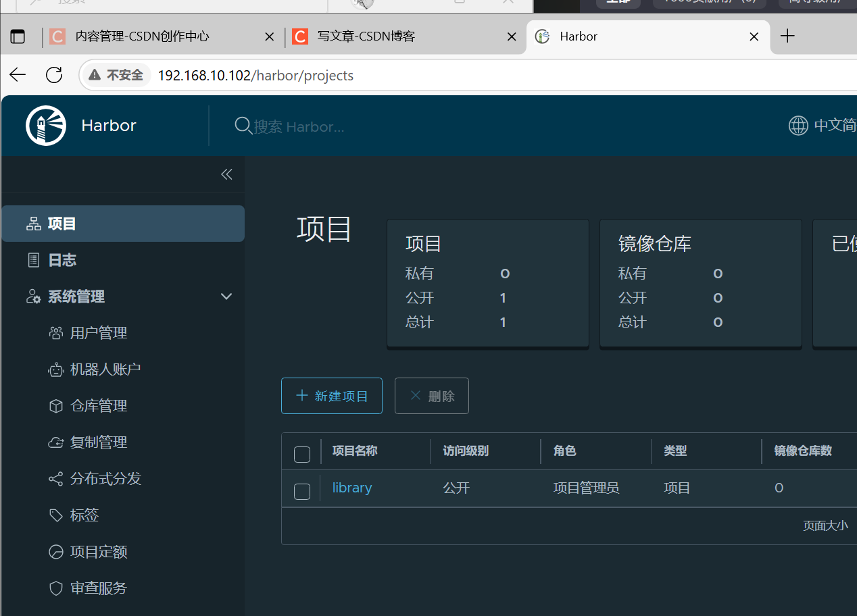Screen dimensions: 857x616
Task: Click the system administration gear-user icon
Action: (x=33, y=297)
